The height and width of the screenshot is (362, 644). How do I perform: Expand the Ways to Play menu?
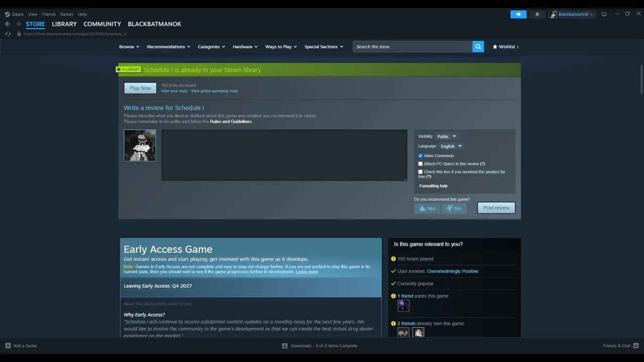point(281,47)
